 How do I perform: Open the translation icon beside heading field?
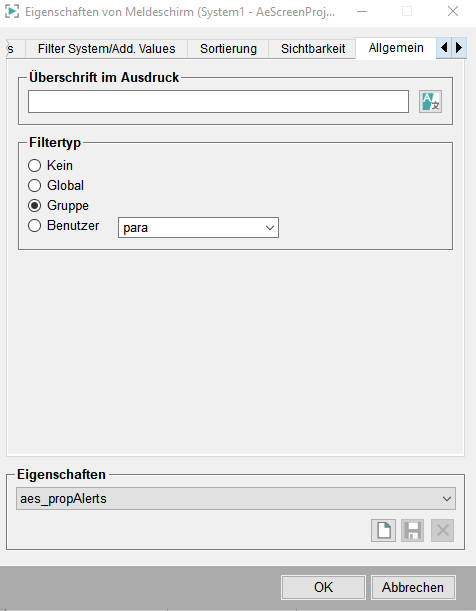(430, 102)
